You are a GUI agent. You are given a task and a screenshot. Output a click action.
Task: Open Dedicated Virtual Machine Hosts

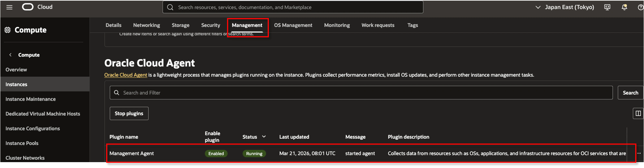[43, 114]
